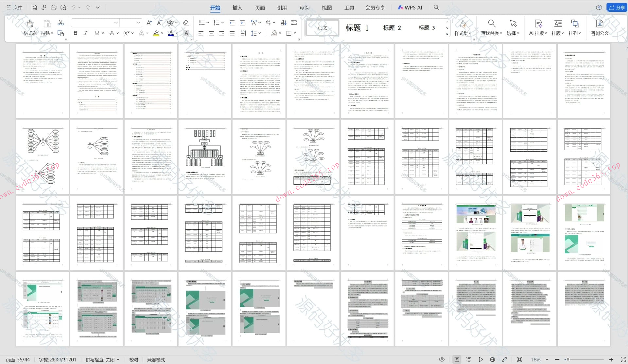The width and height of the screenshot is (628, 364).
Task: Toggle eye protection mode icon
Action: [442, 359]
